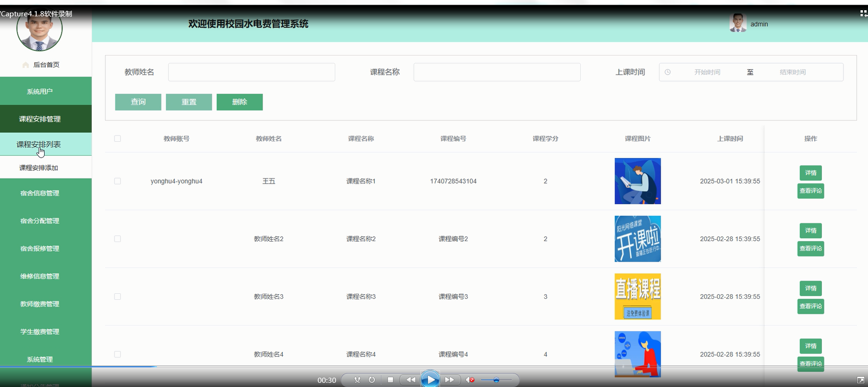Focus the 教师姓名 search field
Viewport: 868px width, 387px height.
[x=251, y=72]
